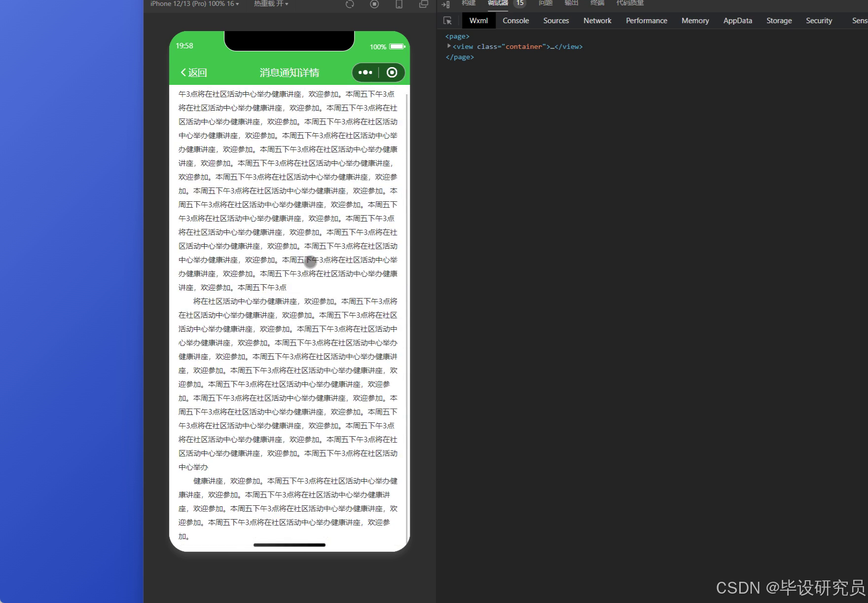Click the 消息通知详情 page title
Screen dimensions: 868x603
click(289, 73)
